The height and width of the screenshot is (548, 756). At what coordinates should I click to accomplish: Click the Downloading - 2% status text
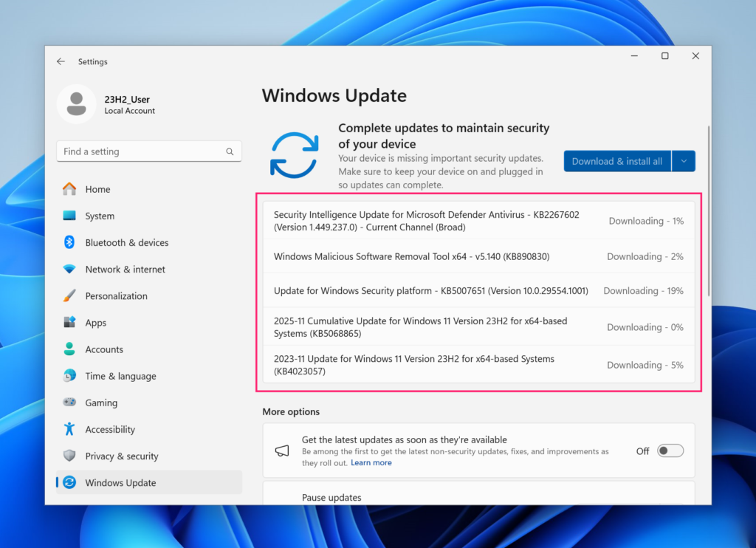click(645, 256)
